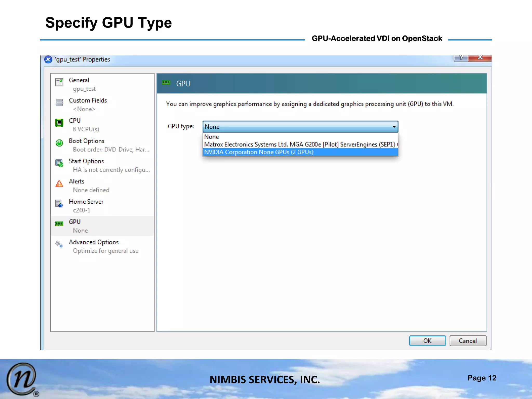Click the GPU type dropdown arrow
532x399 pixels.
pyautogui.click(x=394, y=127)
